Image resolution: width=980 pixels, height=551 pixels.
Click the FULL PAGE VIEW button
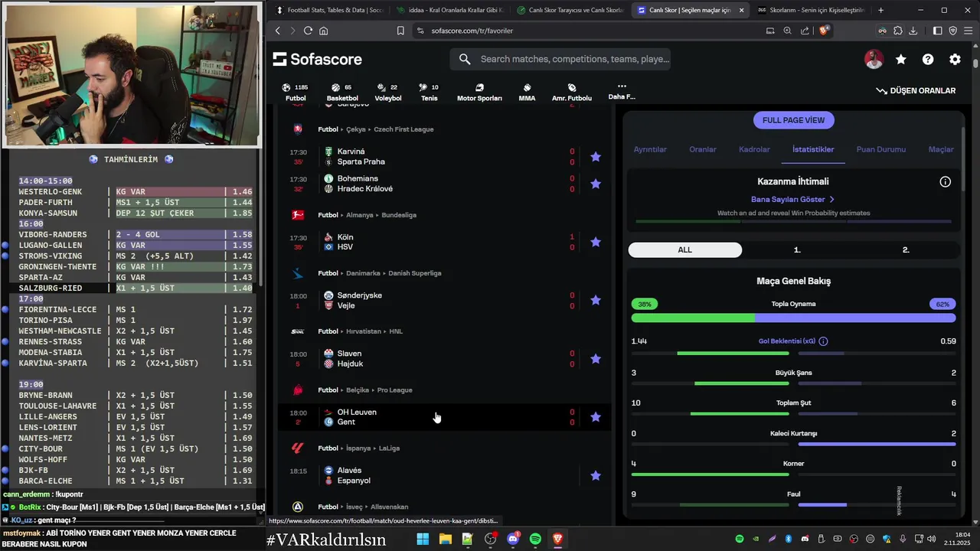click(793, 120)
